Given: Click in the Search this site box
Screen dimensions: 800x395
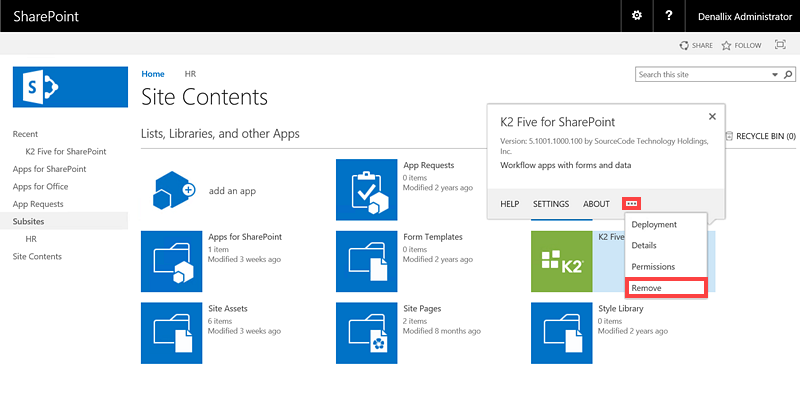Looking at the screenshot, I should 704,75.
